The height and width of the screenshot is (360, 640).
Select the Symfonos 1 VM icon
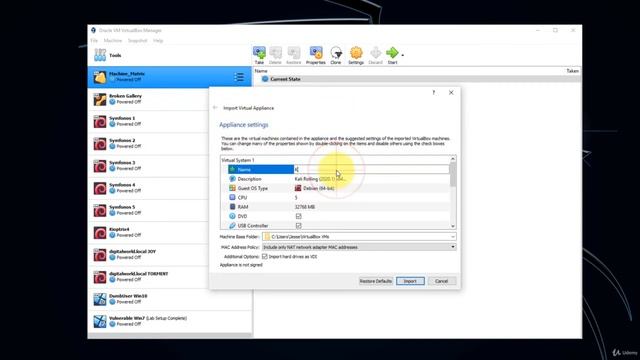pos(100,121)
